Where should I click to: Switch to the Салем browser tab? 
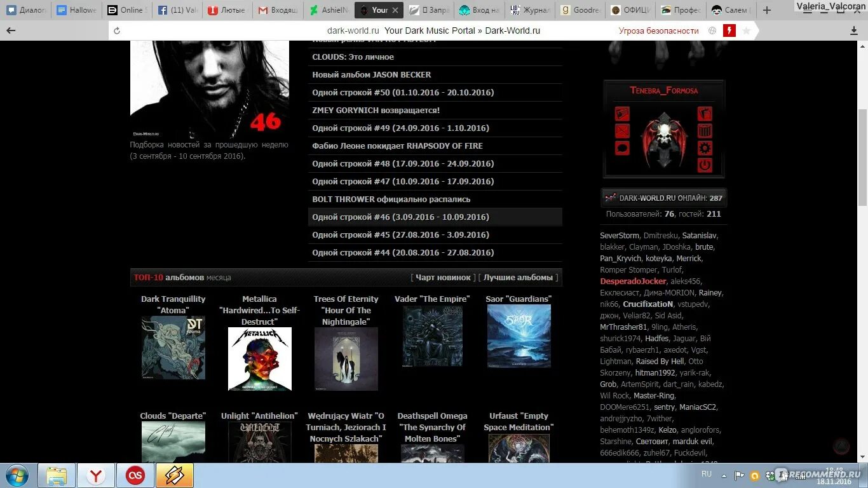coord(731,10)
